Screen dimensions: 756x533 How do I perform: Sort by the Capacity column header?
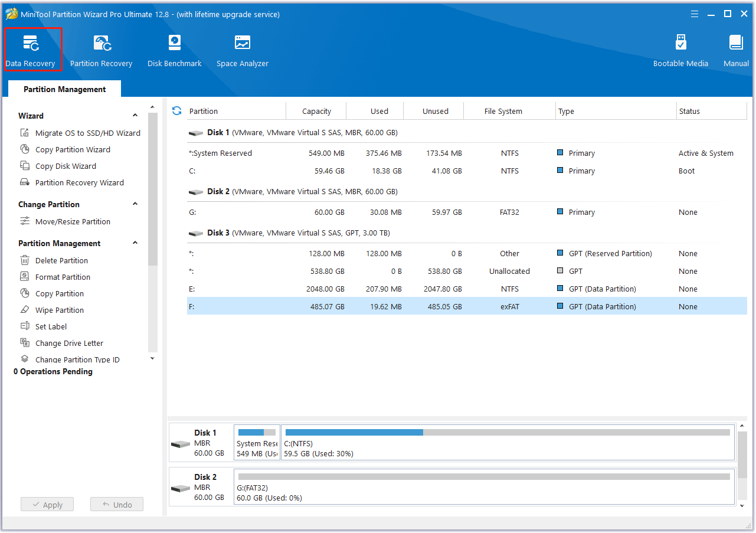click(316, 111)
